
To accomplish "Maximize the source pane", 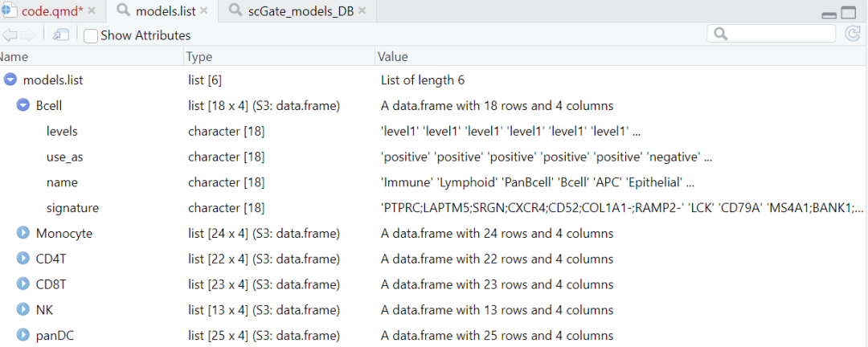I will point(848,13).
